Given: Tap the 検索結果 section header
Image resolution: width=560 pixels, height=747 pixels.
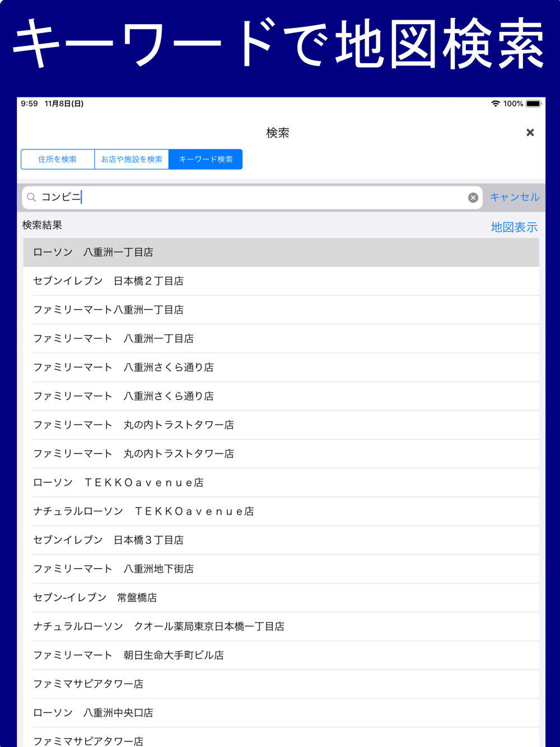Looking at the screenshot, I should click(x=42, y=225).
